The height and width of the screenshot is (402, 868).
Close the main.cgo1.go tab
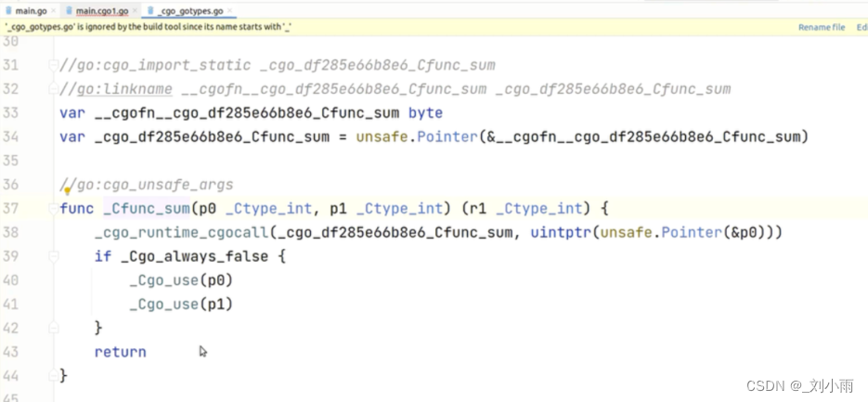(135, 10)
